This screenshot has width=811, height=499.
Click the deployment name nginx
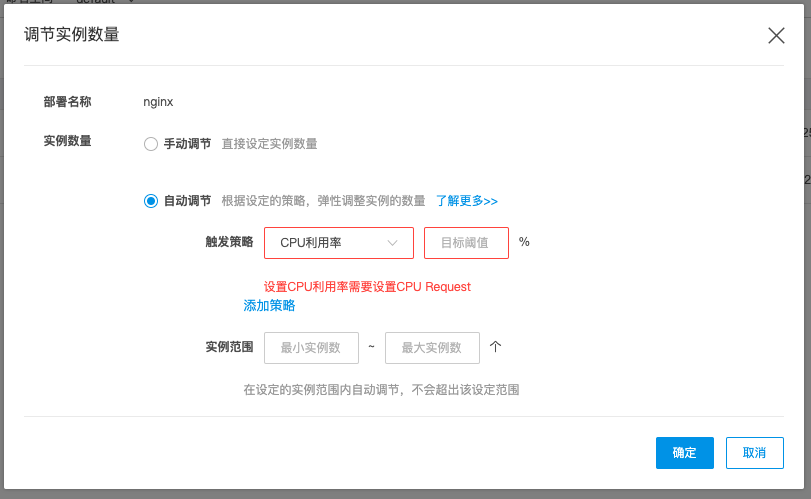click(x=158, y=102)
